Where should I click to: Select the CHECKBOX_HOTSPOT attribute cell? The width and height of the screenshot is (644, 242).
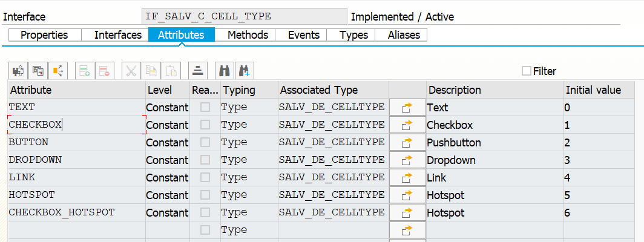(77, 213)
